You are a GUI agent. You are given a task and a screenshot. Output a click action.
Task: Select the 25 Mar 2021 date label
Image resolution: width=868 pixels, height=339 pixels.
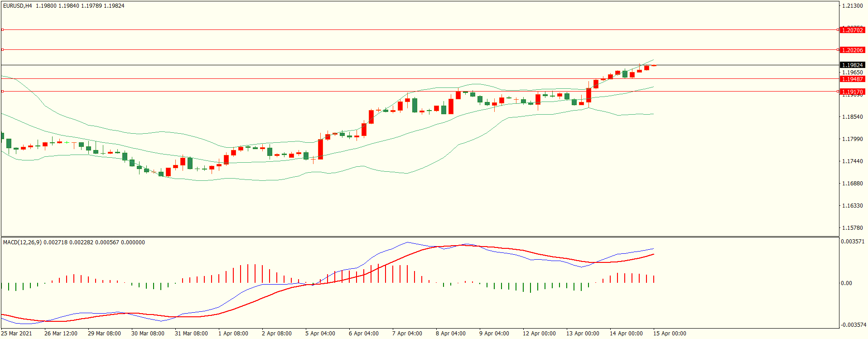click(17, 334)
